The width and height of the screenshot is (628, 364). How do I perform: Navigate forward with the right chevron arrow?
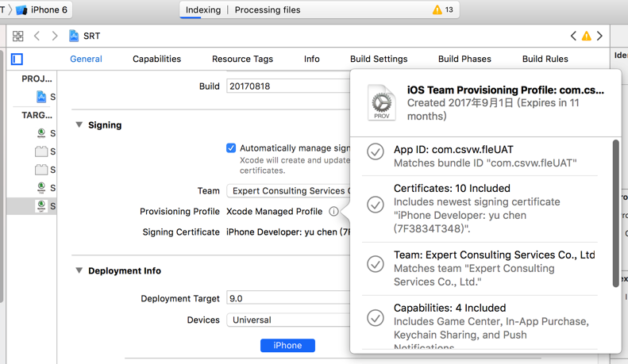(x=55, y=36)
